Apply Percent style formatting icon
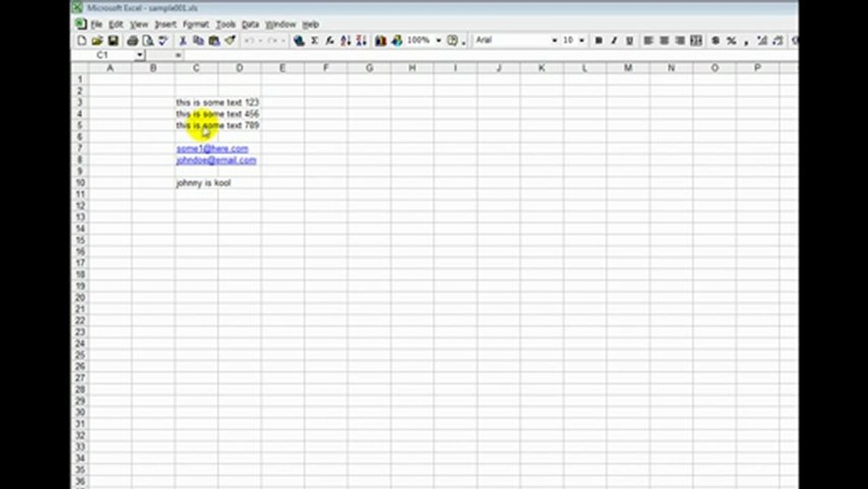Screen dimensions: 868x489 tap(731, 41)
